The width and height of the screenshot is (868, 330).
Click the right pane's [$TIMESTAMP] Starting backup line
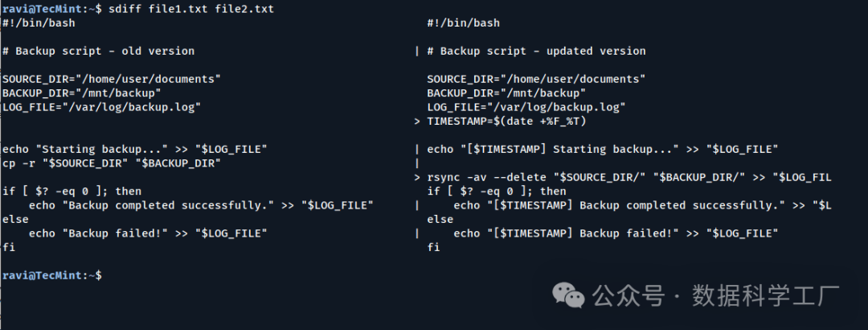coord(603,149)
